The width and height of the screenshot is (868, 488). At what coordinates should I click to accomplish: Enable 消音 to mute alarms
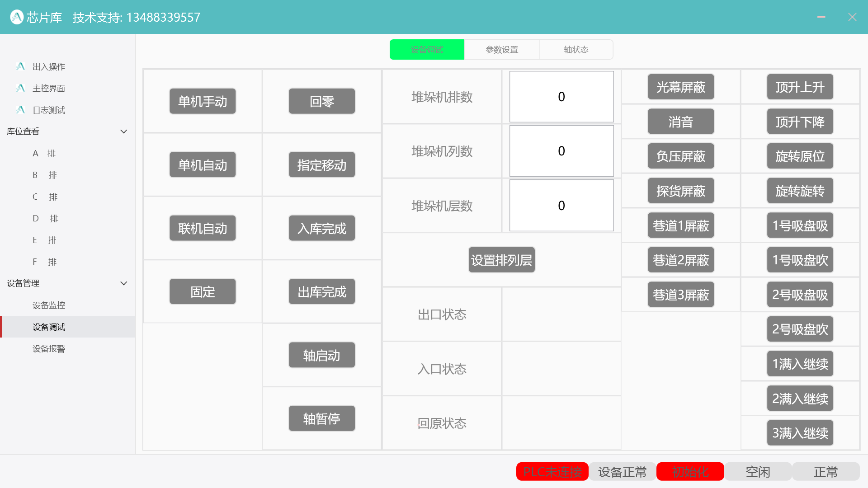680,121
